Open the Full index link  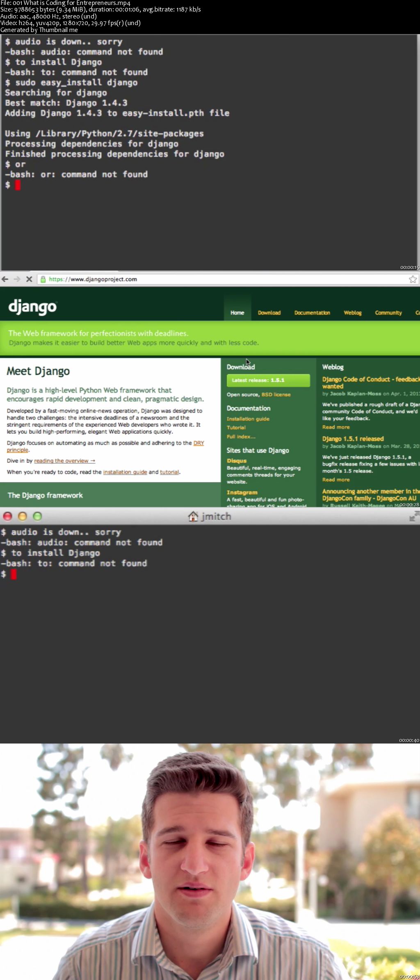pos(241,436)
